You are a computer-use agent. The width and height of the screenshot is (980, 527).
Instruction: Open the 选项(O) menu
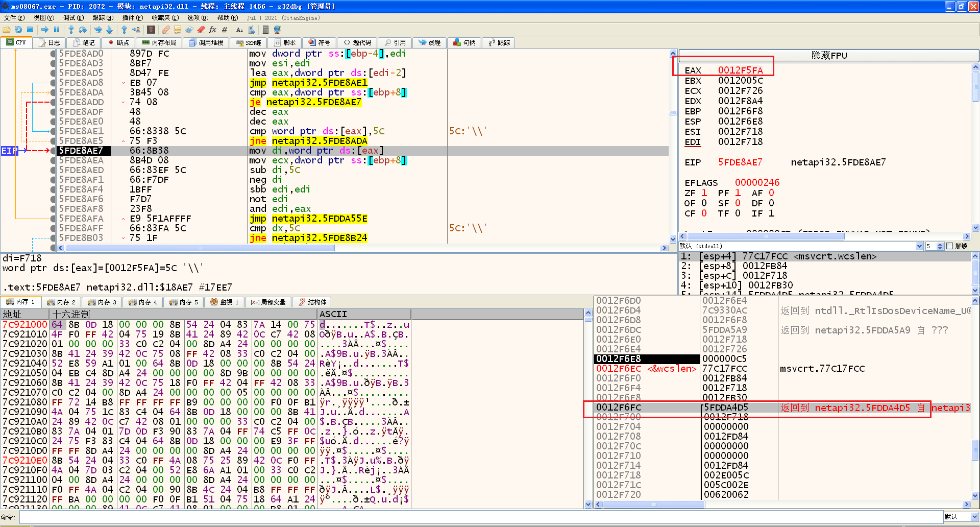[198, 18]
